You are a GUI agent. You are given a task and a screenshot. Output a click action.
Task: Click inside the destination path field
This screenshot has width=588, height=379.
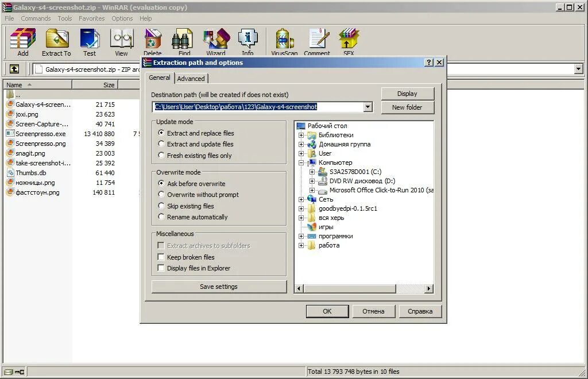pos(258,107)
